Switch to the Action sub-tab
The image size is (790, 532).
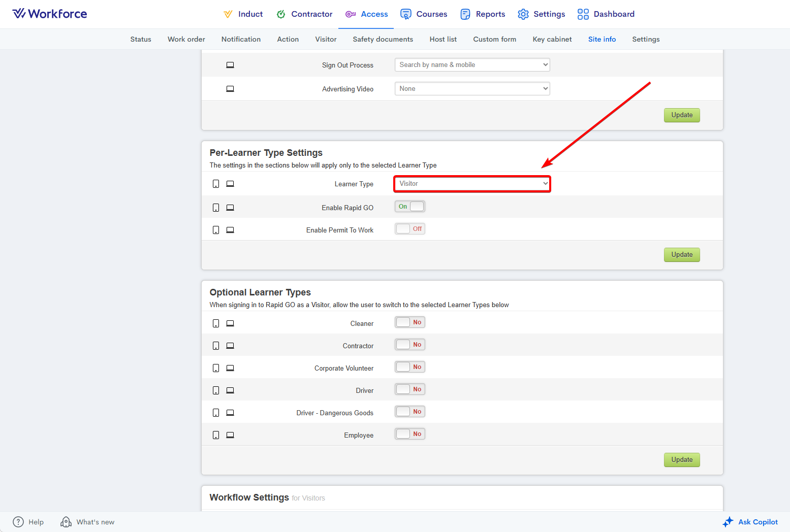[x=288, y=39]
